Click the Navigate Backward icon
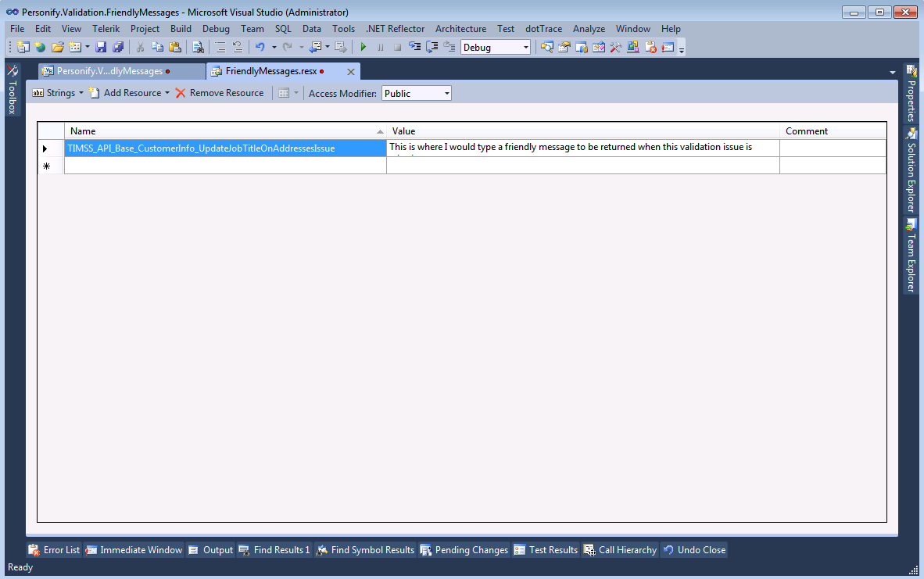Screen dimensions: 924x579 315,47
